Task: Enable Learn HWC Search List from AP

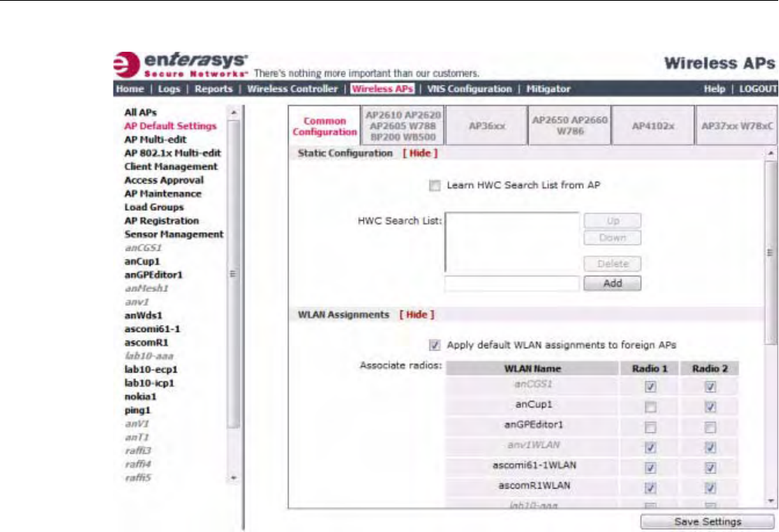Action: (x=435, y=186)
